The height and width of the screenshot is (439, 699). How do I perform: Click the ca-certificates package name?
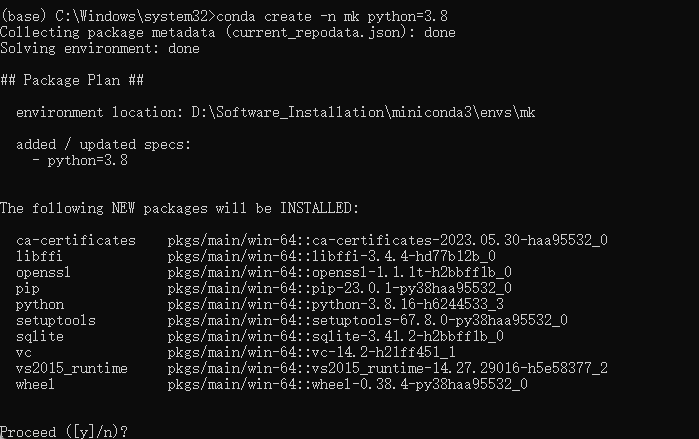click(76, 241)
